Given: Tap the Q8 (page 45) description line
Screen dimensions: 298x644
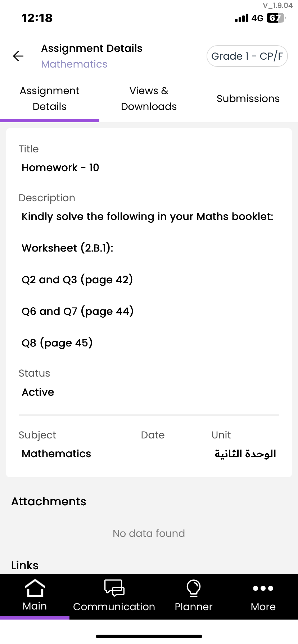Looking at the screenshot, I should coord(57,343).
